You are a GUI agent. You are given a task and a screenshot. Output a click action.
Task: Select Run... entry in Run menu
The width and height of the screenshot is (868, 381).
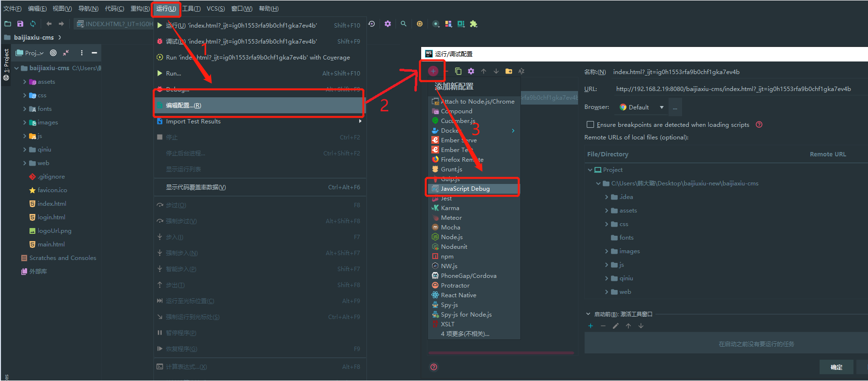[x=259, y=74]
